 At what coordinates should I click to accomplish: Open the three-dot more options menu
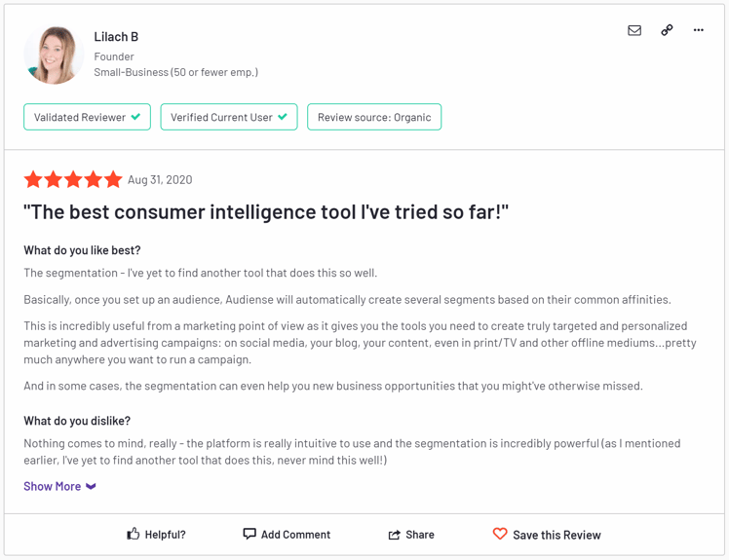[699, 30]
